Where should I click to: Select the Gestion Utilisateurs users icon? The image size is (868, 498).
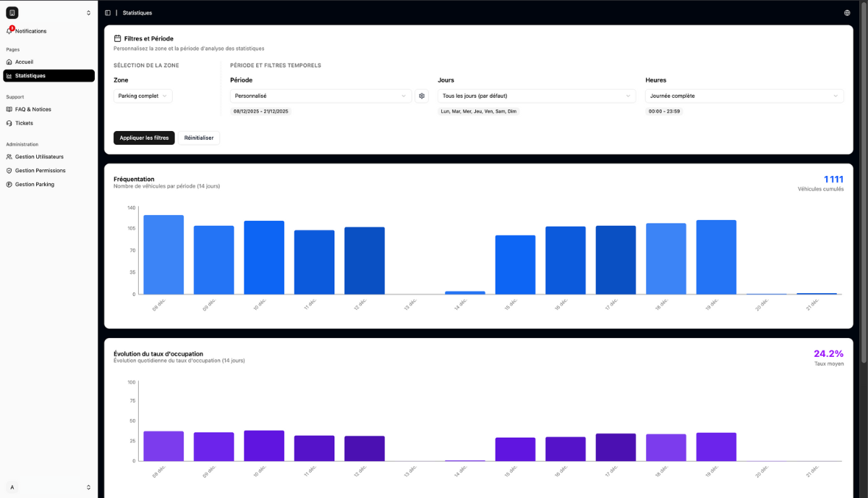[9, 156]
